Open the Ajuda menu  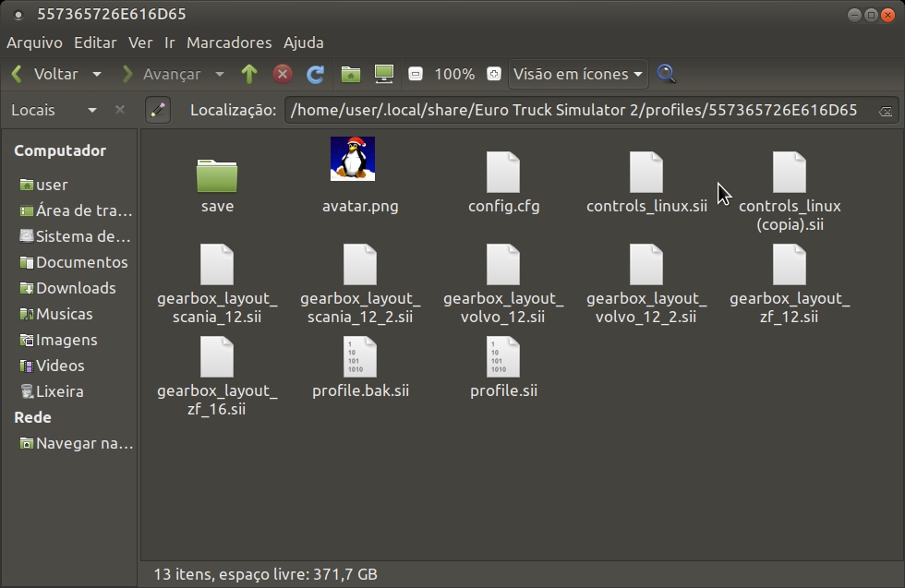[304, 42]
